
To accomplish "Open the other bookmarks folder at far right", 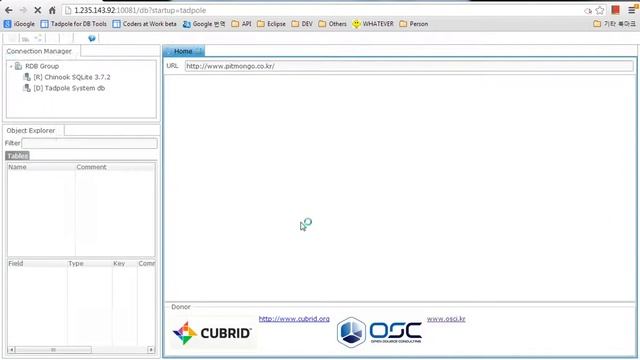I will [614, 24].
